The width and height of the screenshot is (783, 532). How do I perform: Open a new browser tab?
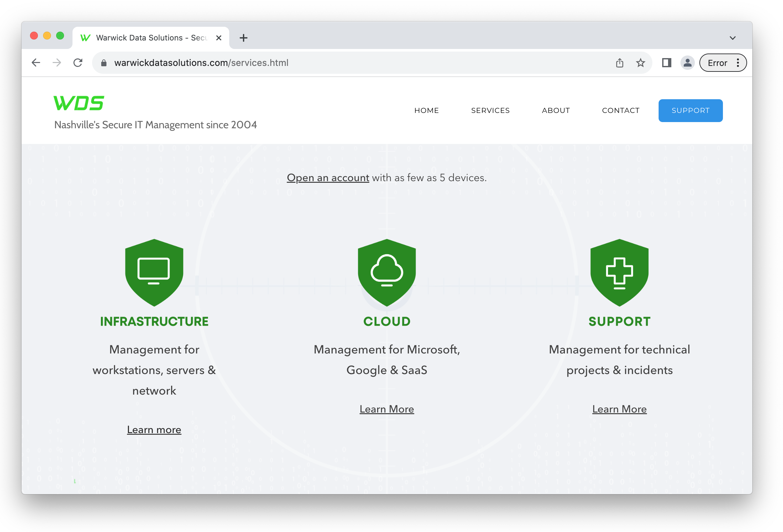pos(243,38)
